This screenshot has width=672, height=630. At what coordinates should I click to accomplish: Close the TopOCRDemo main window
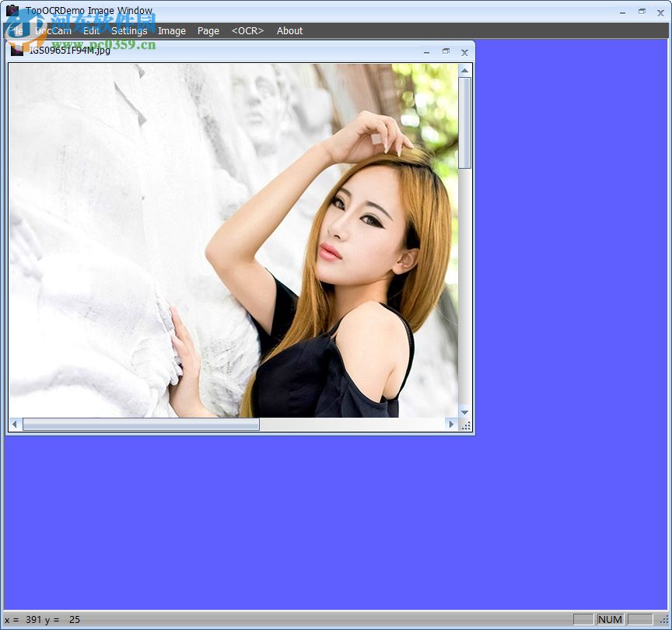(660, 13)
